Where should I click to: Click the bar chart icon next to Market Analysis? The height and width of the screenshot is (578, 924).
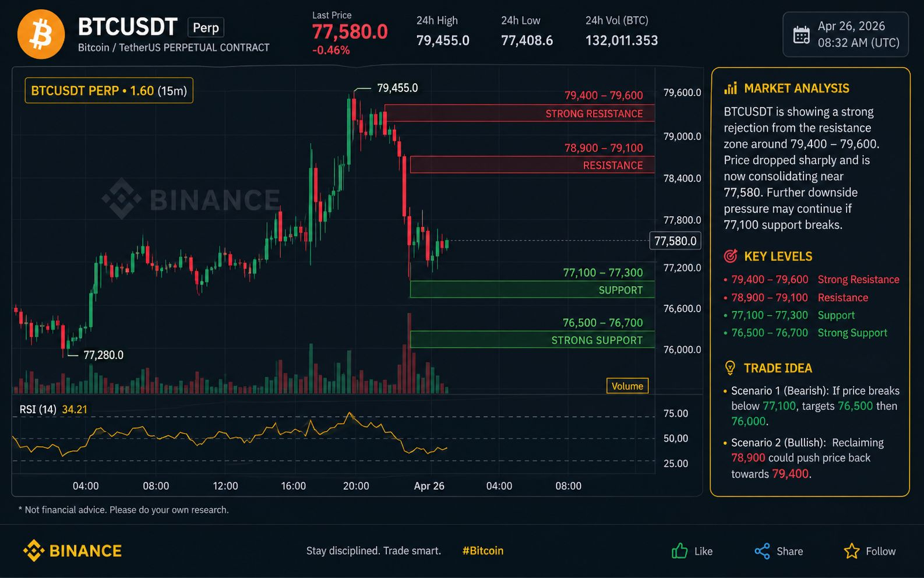pyautogui.click(x=730, y=88)
